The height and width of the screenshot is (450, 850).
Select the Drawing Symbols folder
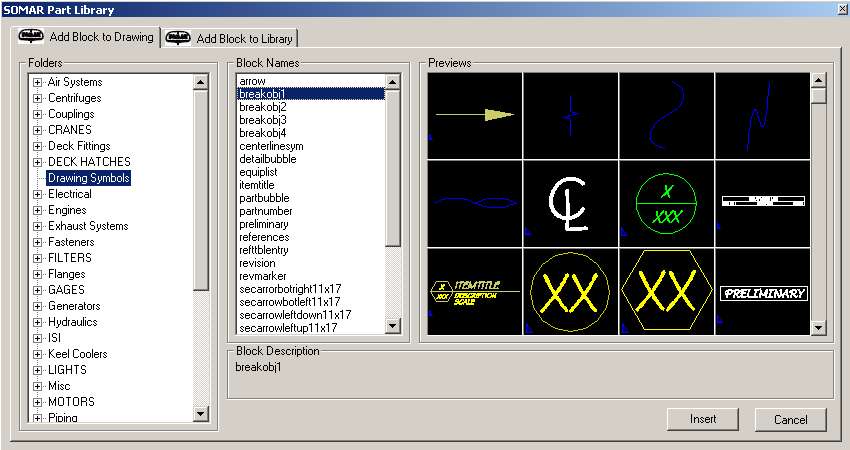click(88, 178)
